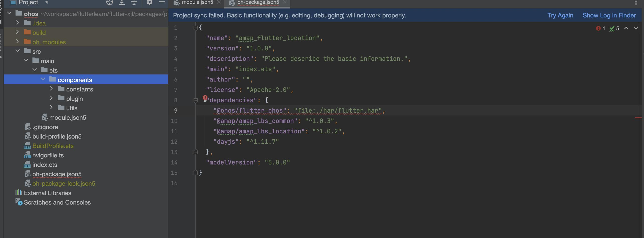Select oh-package.json5 in project tree
Screen dimensions: 644x238
tap(57, 174)
